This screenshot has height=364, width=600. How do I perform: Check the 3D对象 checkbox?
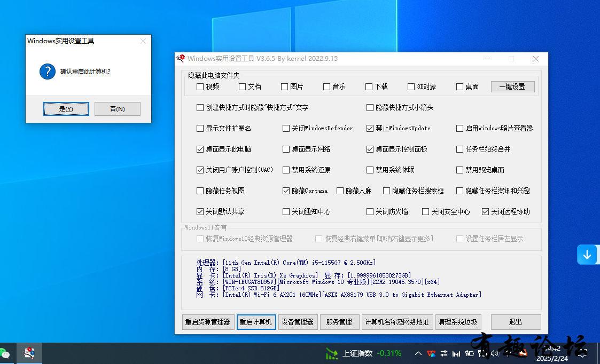coord(411,87)
